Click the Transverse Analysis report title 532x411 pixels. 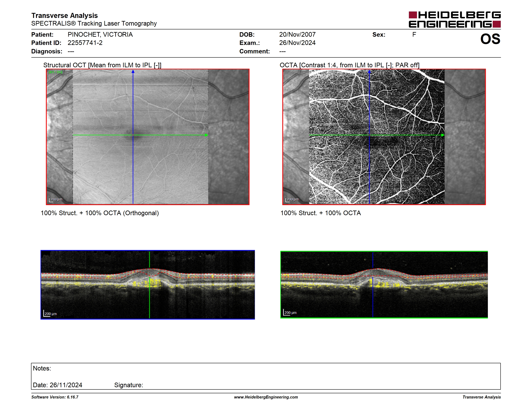(x=64, y=16)
